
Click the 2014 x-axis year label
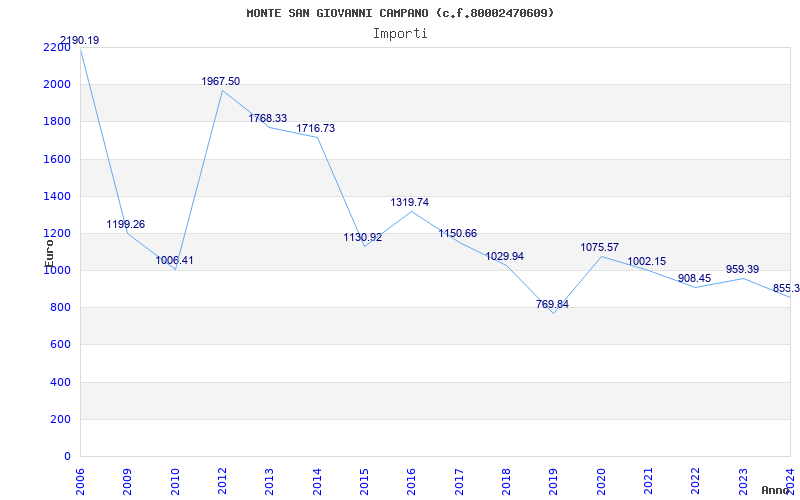click(317, 482)
